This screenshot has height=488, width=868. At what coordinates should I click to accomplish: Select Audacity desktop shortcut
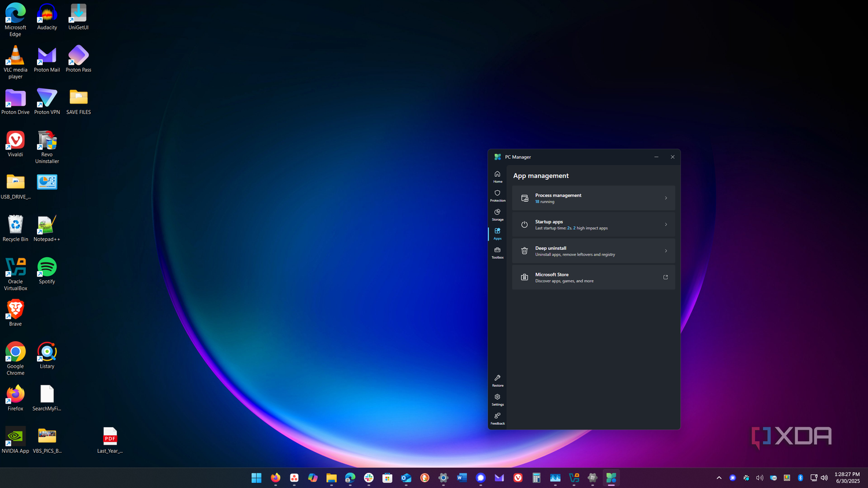(47, 17)
